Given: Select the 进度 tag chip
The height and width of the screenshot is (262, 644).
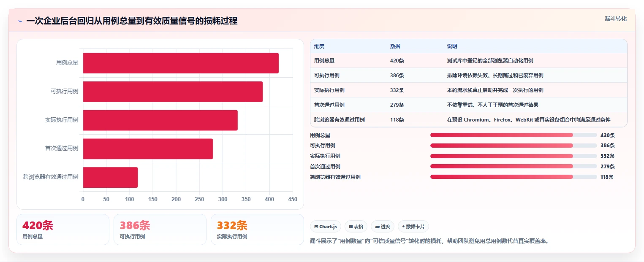Looking at the screenshot, I should pyautogui.click(x=383, y=227).
